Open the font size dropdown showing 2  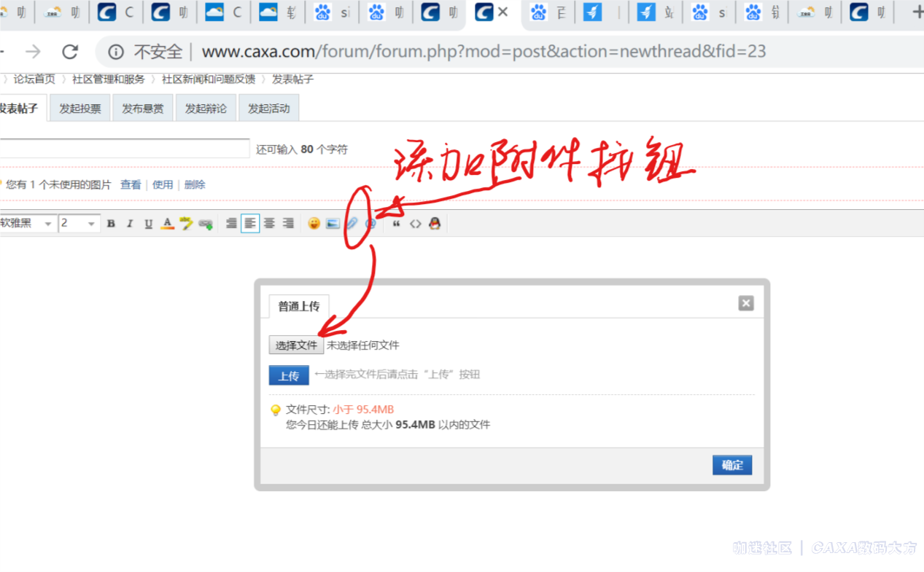coord(79,224)
